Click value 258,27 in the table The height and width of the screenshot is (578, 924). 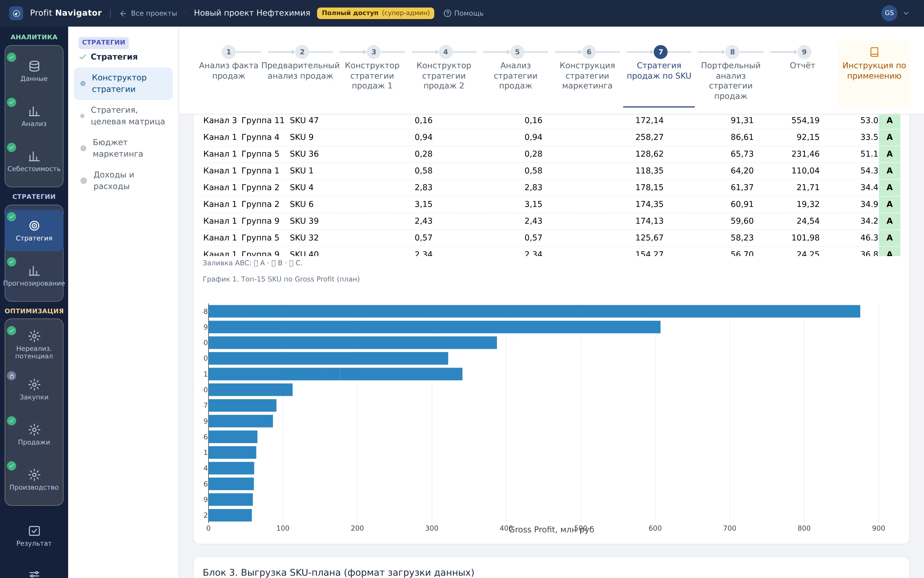649,137
